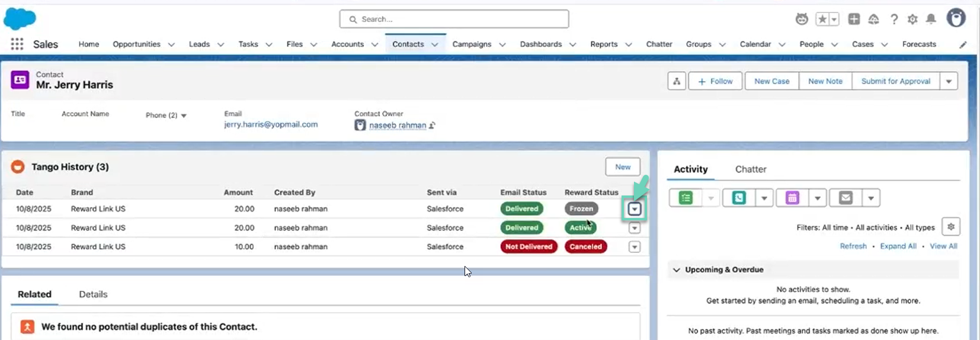980x340 pixels.
Task: Click the Canceled reward status badge
Action: 585,247
